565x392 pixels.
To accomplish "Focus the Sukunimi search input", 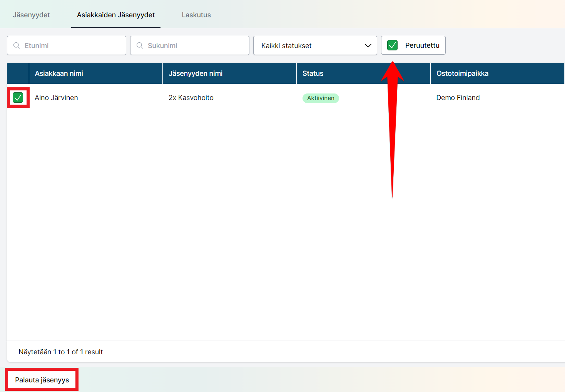I will pyautogui.click(x=196, y=45).
